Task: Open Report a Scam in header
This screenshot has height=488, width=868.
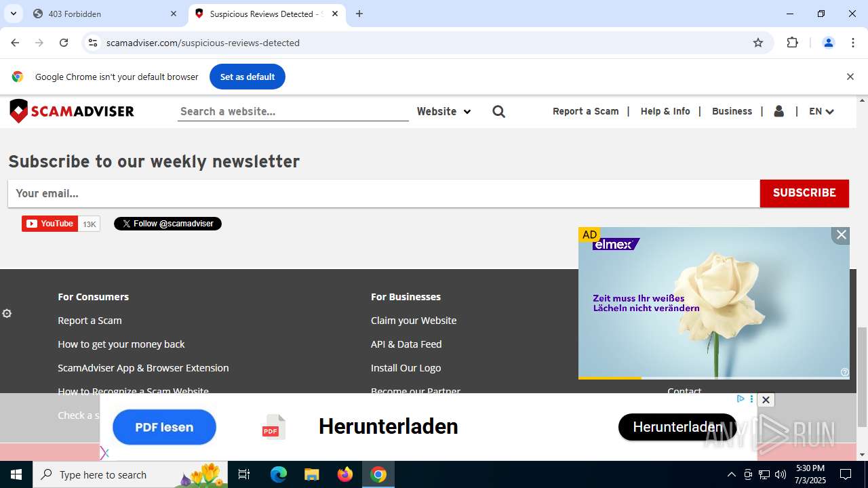Action: point(586,111)
